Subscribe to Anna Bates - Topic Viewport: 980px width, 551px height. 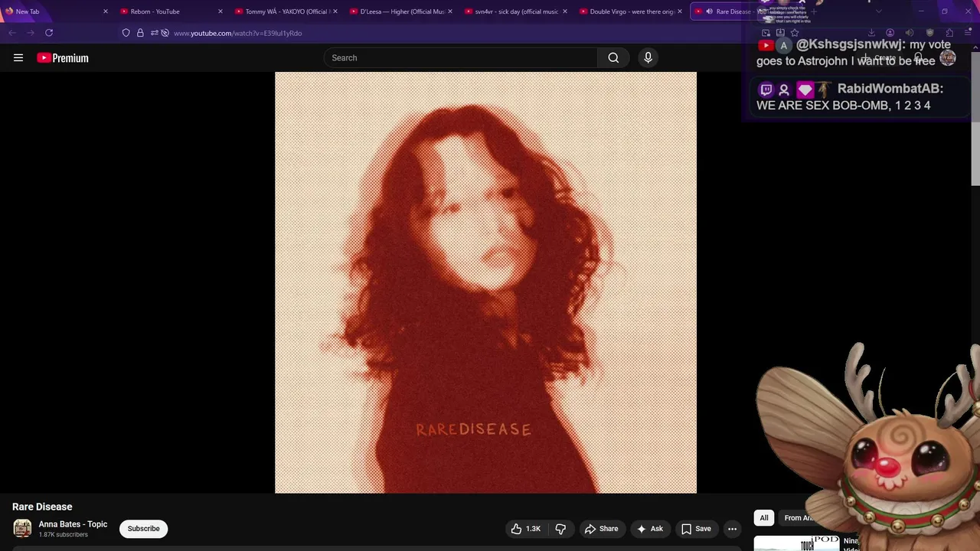pos(143,529)
